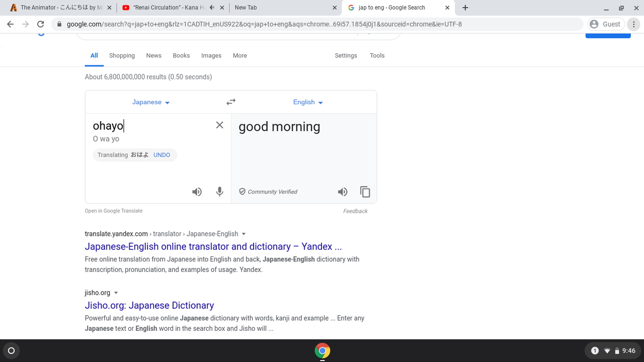Viewport: 644px width, 362px height.
Task: Undo the おはよ translation suggestion
Action: click(x=162, y=155)
